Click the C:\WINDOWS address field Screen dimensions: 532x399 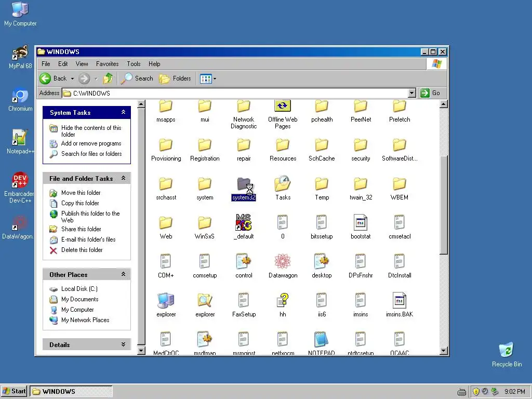[235, 93]
